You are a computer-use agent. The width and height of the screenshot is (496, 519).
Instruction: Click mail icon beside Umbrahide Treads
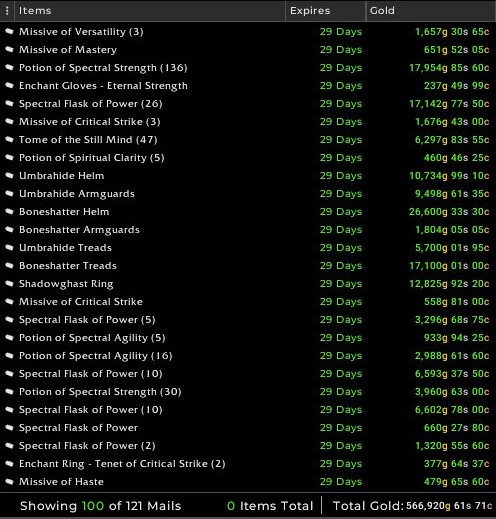coord(9,247)
